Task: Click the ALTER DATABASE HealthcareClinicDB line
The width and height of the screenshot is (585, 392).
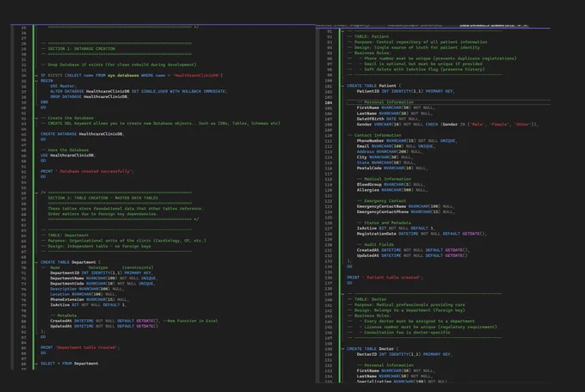Action: 139,91
